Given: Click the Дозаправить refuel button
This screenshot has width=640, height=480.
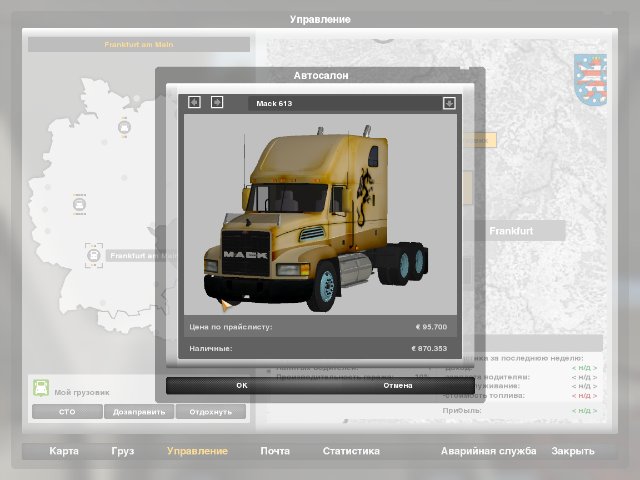Looking at the screenshot, I should click(x=139, y=412).
